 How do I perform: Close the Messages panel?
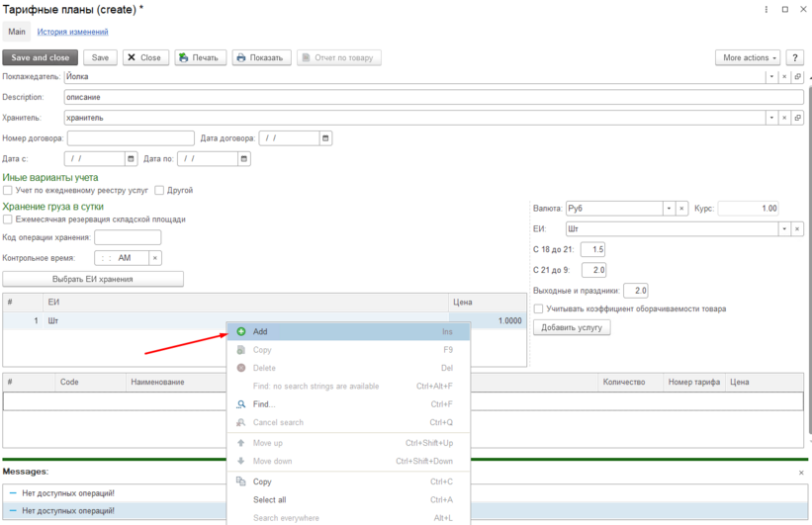tap(801, 473)
